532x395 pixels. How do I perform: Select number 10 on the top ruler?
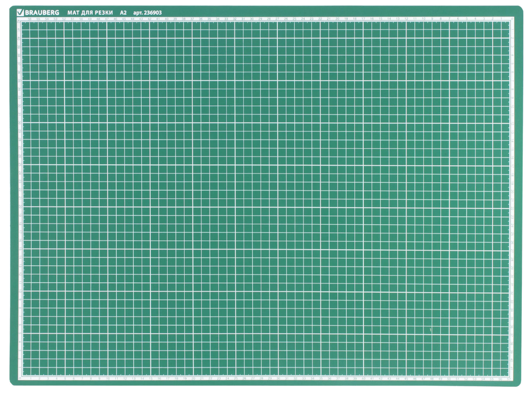pyautogui.click(x=423, y=19)
